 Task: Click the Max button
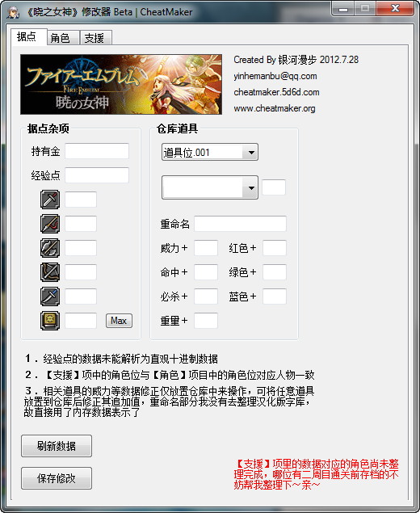119,321
